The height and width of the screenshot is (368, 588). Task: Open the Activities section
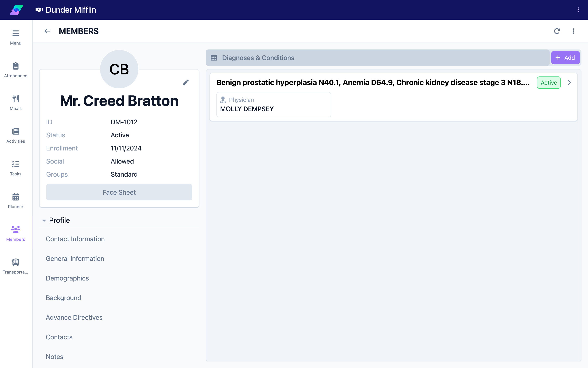[16, 135]
